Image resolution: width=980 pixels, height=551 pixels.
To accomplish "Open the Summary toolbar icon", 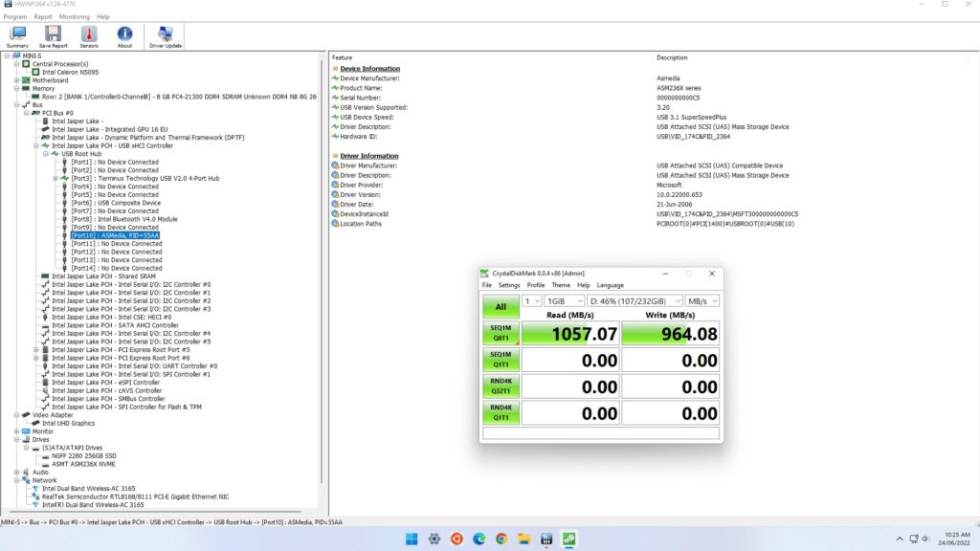I will pos(17,36).
